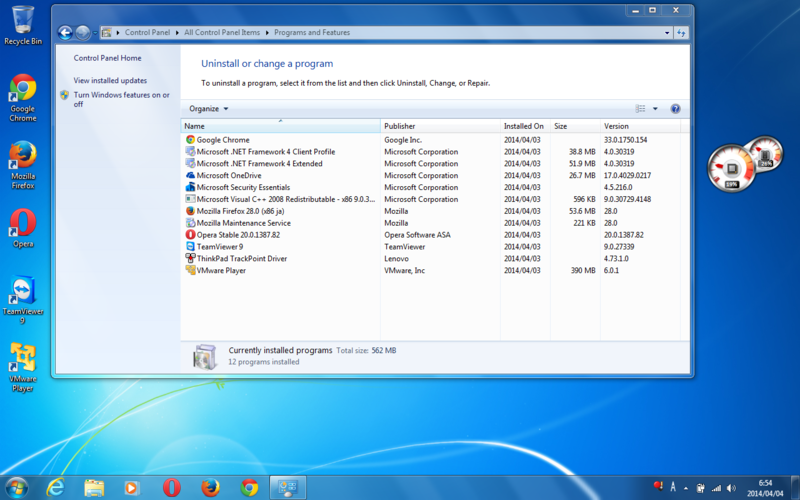Click the power battery tray icon
800x500 pixels.
701,488
